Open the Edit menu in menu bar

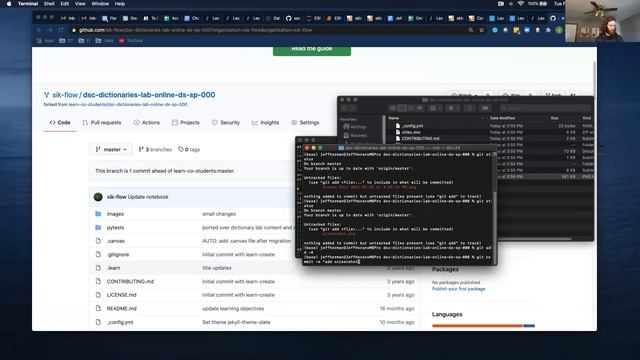pyautogui.click(x=64, y=4)
